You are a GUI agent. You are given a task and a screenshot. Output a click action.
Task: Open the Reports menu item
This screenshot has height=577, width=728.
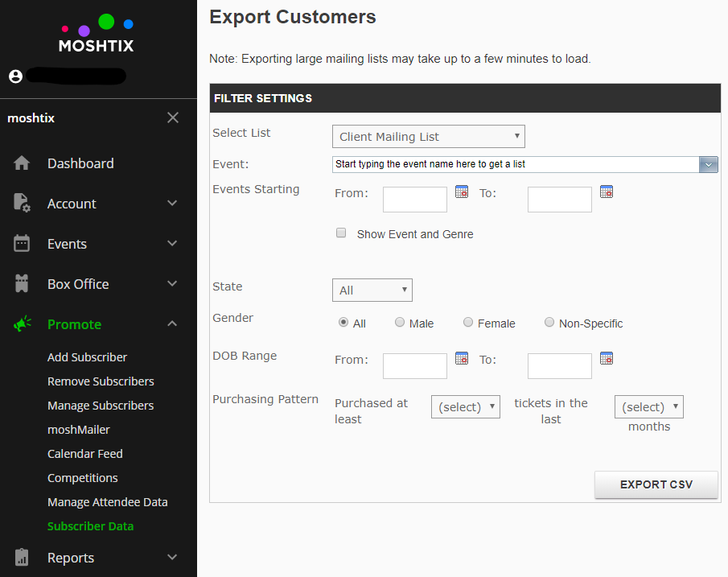[71, 558]
